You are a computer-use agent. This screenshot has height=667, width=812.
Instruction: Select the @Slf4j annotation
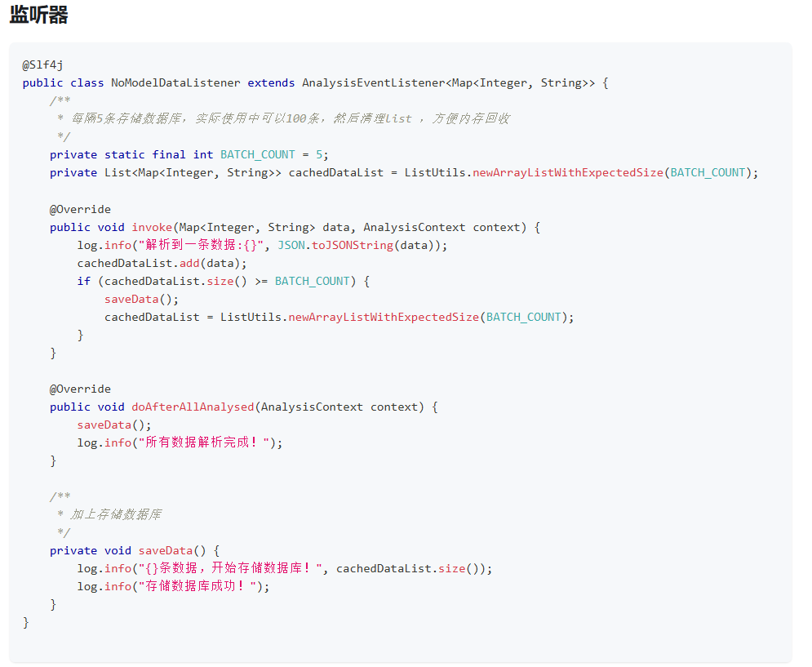pyautogui.click(x=42, y=64)
